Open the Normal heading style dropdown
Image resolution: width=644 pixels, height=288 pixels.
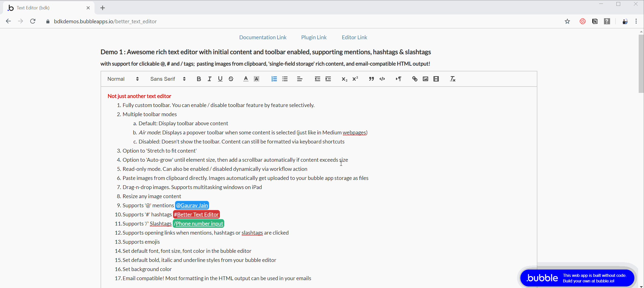[x=123, y=79]
